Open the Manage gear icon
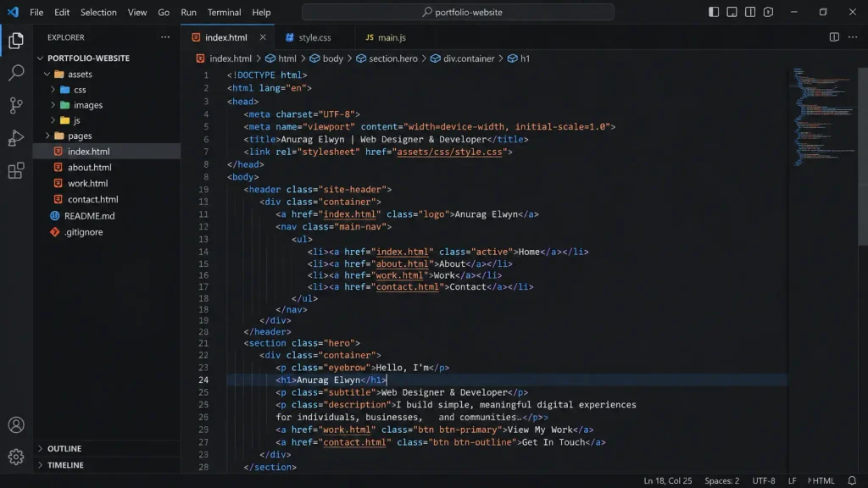 (x=16, y=457)
